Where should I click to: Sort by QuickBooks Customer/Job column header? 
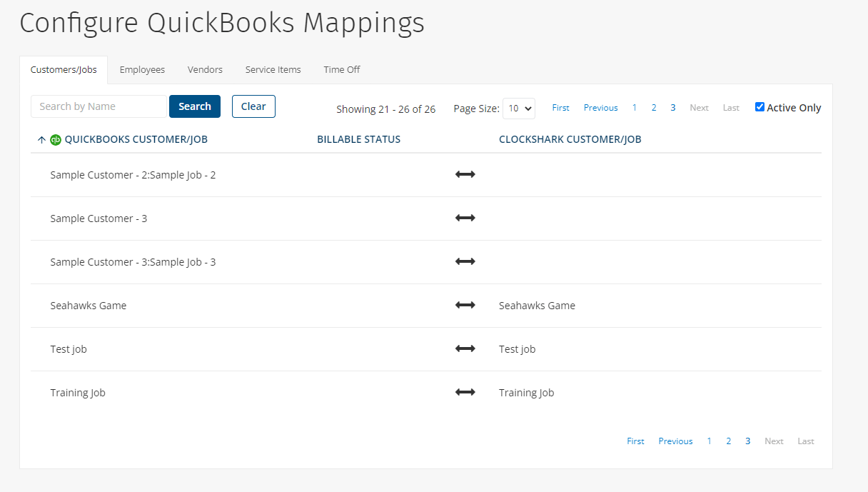[x=136, y=140]
